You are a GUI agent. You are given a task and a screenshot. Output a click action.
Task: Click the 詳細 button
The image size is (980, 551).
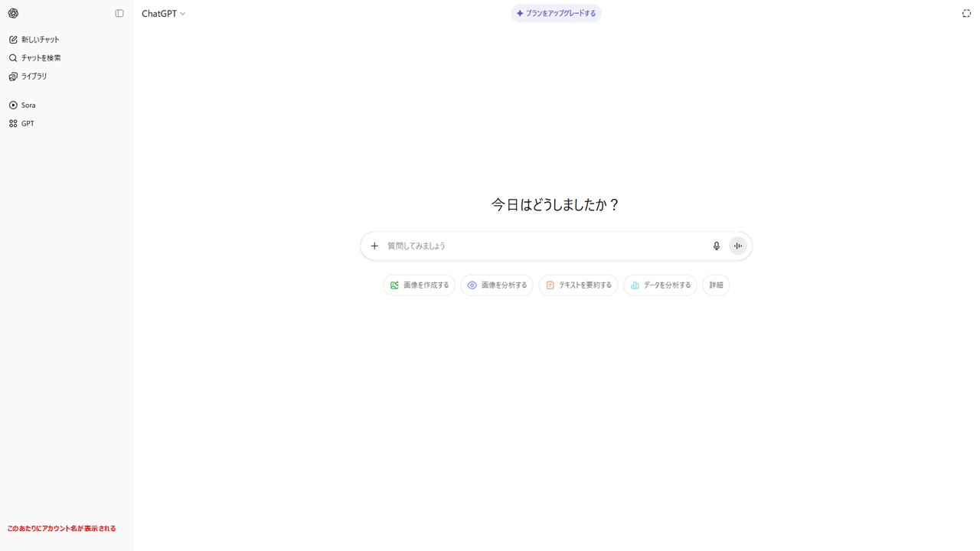(716, 285)
